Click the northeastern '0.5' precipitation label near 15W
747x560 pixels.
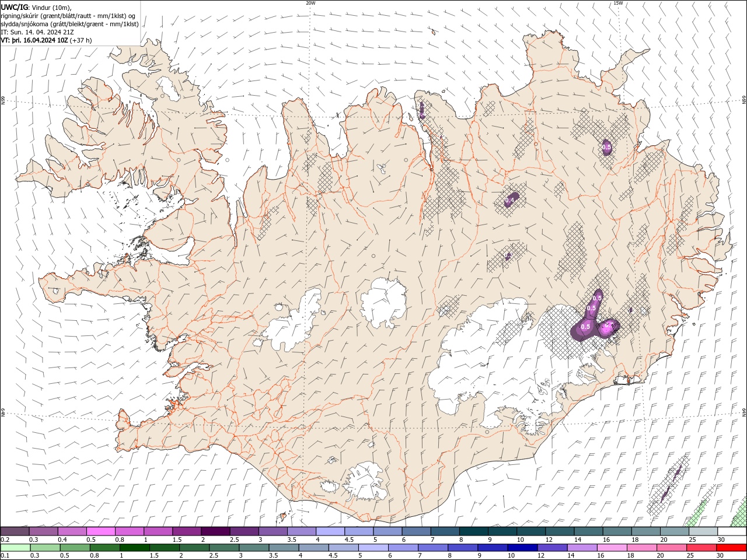pos(606,148)
